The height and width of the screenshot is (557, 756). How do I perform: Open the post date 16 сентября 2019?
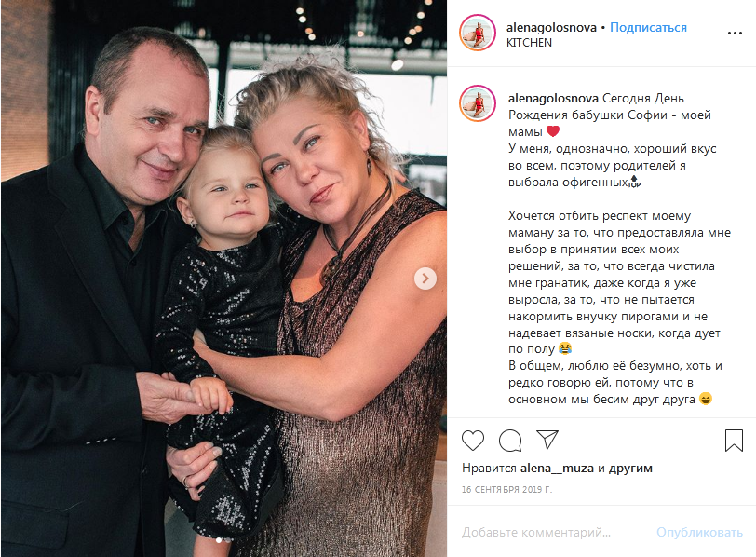506,490
